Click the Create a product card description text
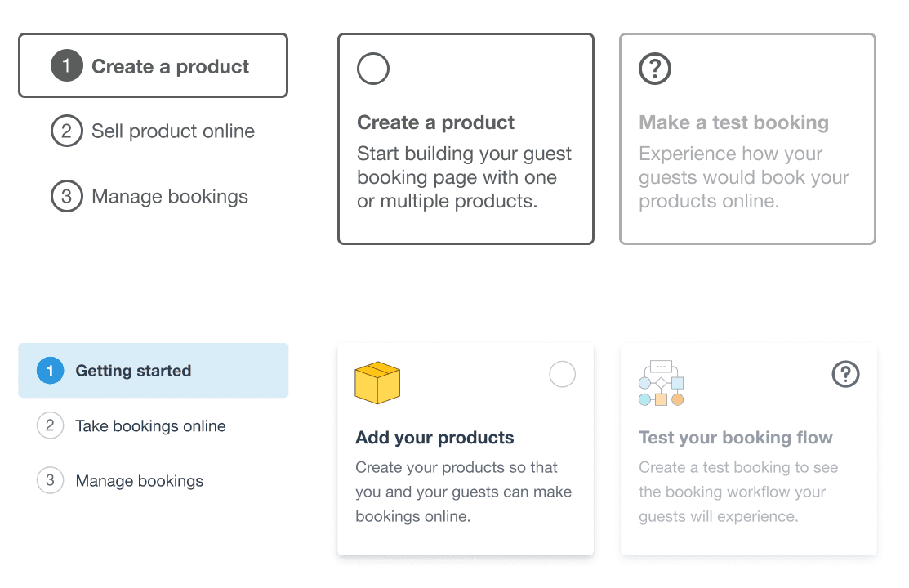909x588 pixels. pos(464,177)
